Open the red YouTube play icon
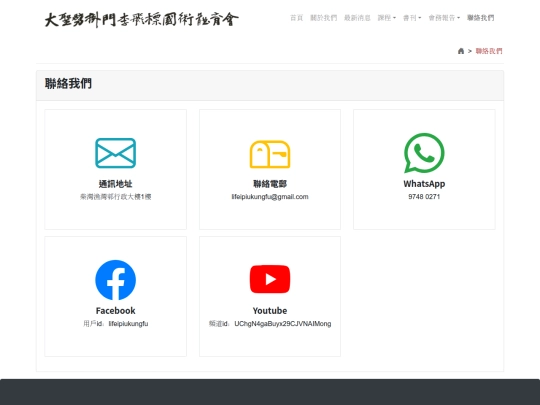540x405 pixels. click(x=270, y=279)
